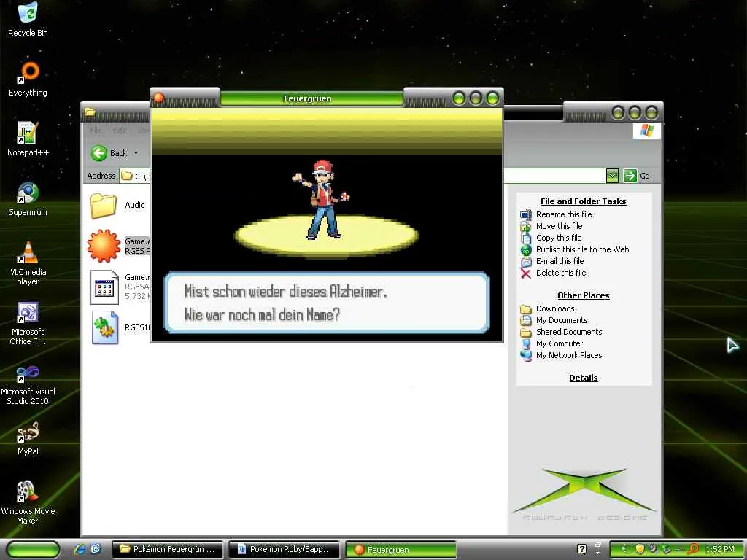The image size is (747, 560).
Task: Click the Windows flag logo in Explorer
Action: [646, 130]
